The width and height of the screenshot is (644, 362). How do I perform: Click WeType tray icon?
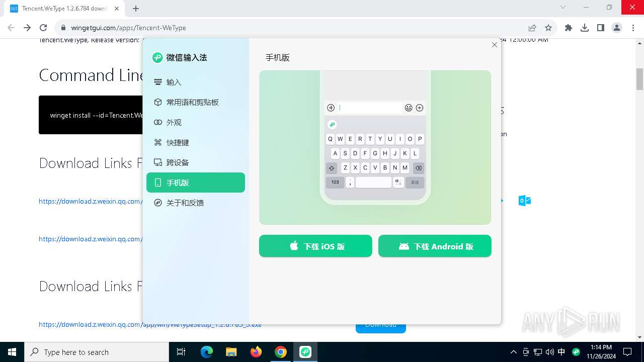[x=576, y=352]
